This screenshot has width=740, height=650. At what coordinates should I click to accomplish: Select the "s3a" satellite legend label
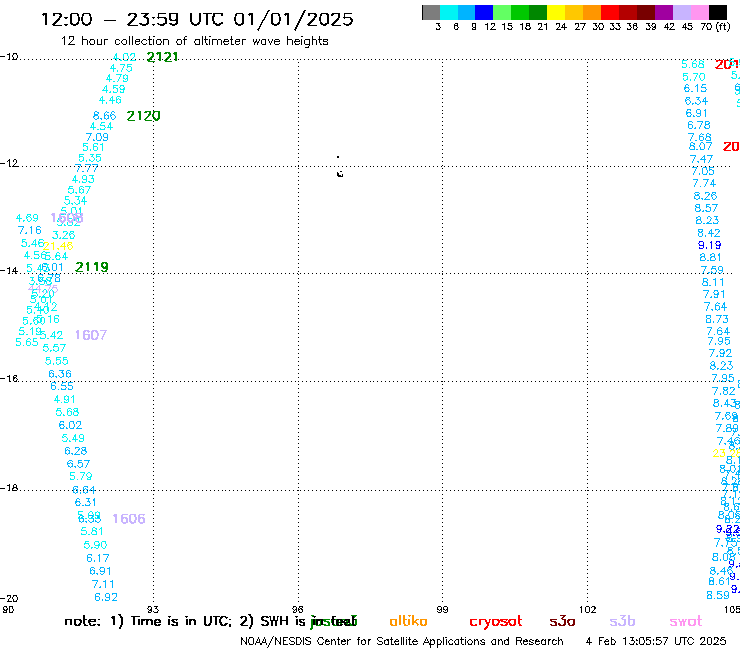click(562, 621)
